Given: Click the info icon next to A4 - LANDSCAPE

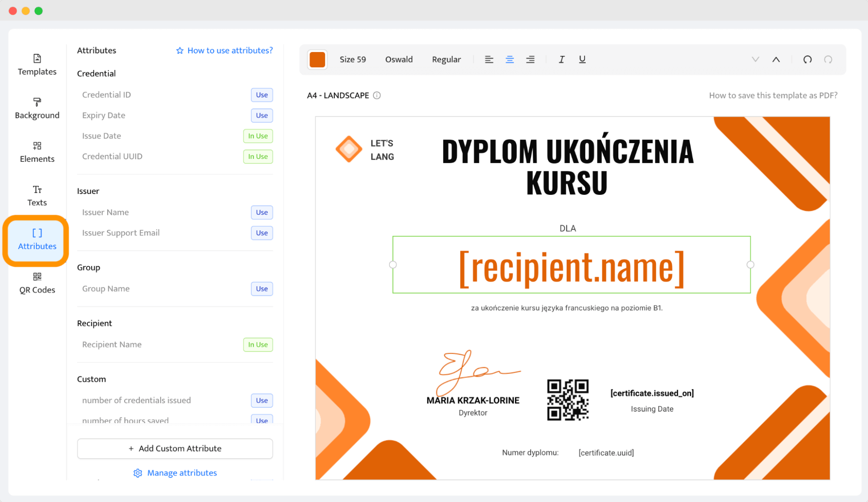Looking at the screenshot, I should tap(377, 95).
